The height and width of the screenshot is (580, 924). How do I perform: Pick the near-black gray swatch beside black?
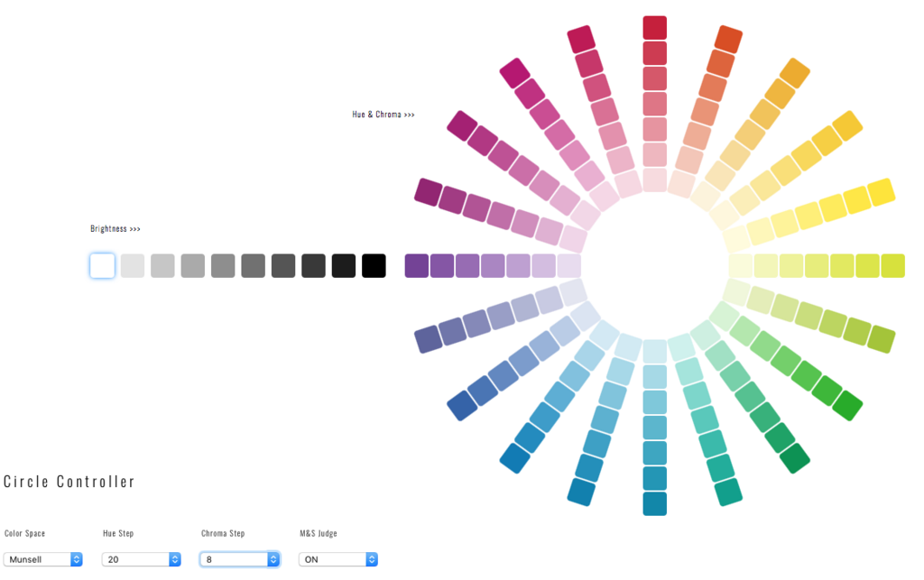(344, 265)
